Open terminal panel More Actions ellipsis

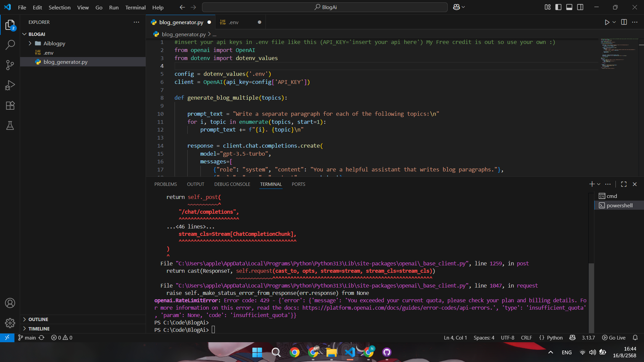coord(608,184)
